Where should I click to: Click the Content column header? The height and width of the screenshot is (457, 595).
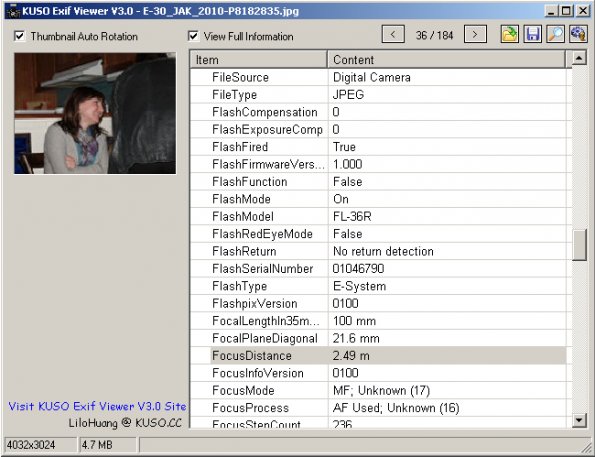point(446,60)
